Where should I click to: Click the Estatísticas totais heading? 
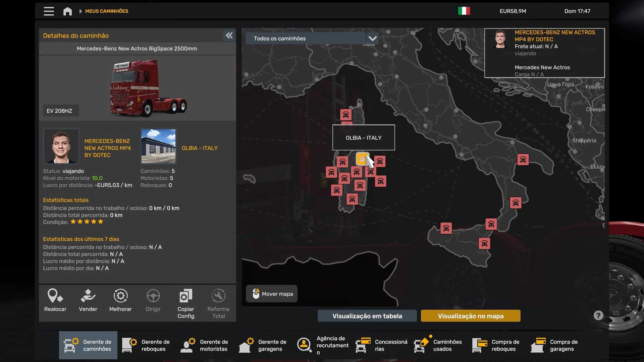[x=66, y=200]
